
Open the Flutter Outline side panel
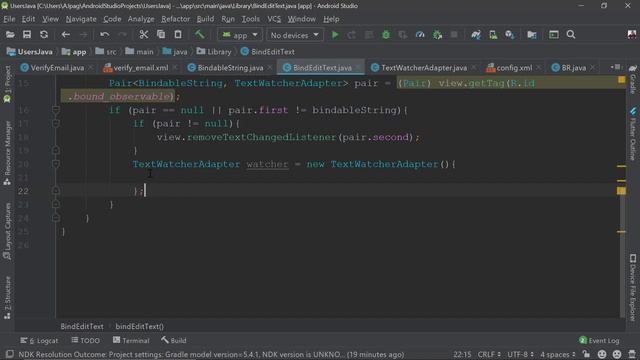(633, 134)
